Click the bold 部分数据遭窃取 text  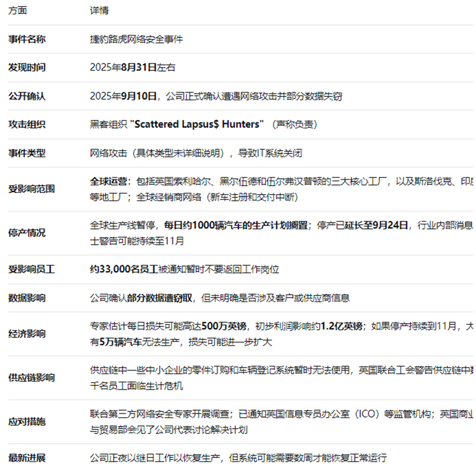click(x=160, y=298)
